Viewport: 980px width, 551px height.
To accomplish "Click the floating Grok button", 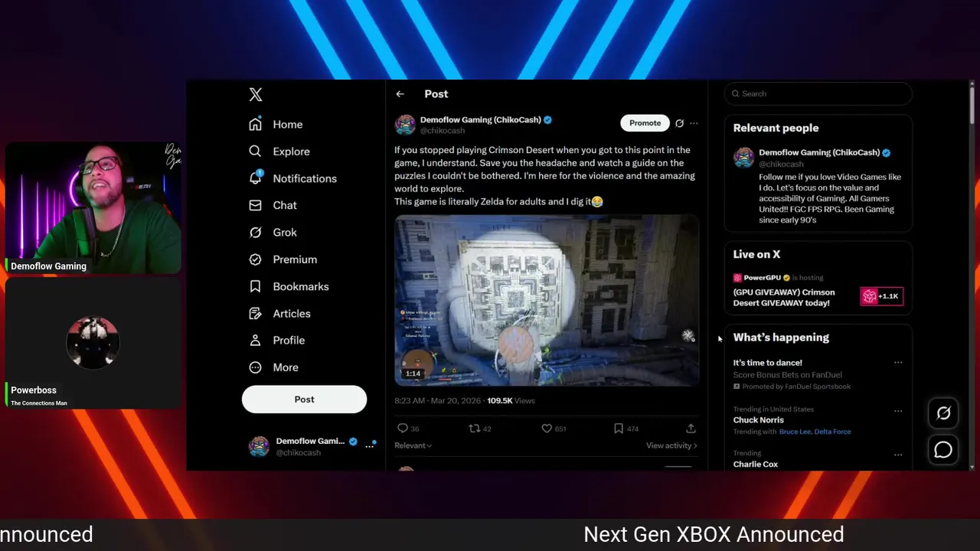I will pyautogui.click(x=943, y=413).
